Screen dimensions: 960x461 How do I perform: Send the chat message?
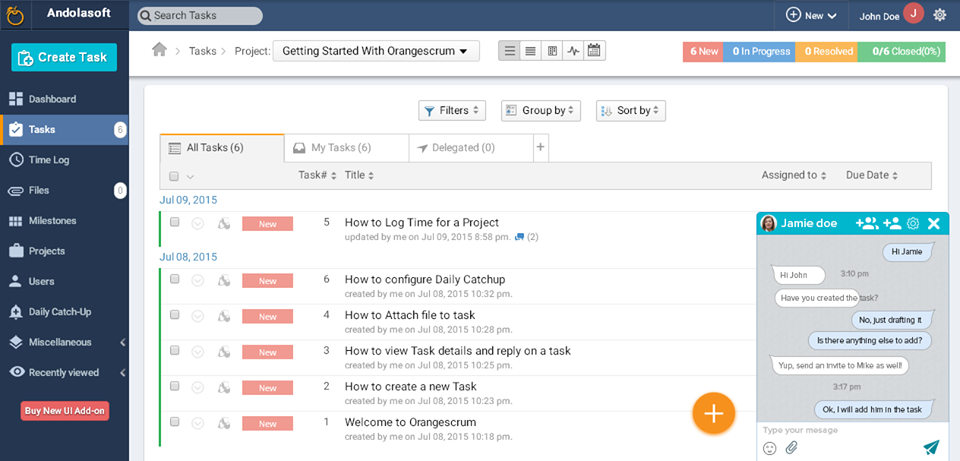(x=931, y=448)
